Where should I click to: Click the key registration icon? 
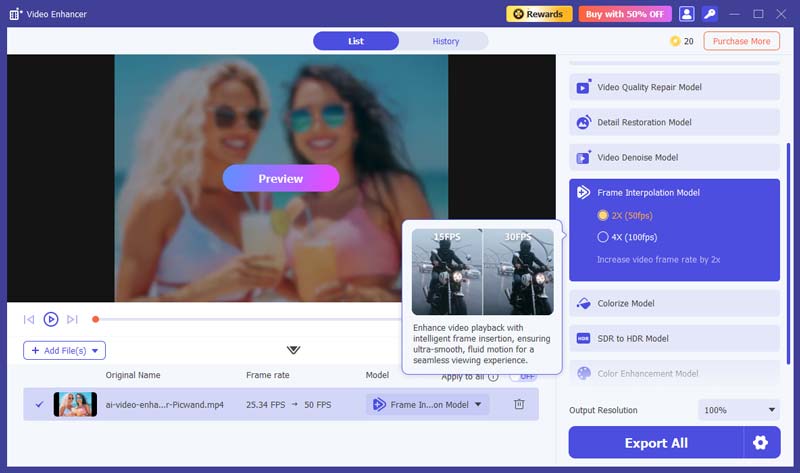tap(709, 14)
